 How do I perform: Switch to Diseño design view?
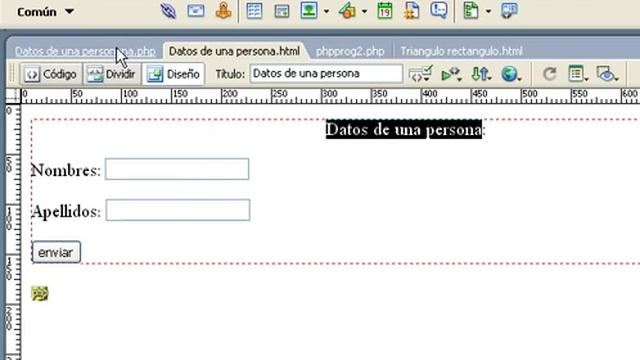[173, 74]
